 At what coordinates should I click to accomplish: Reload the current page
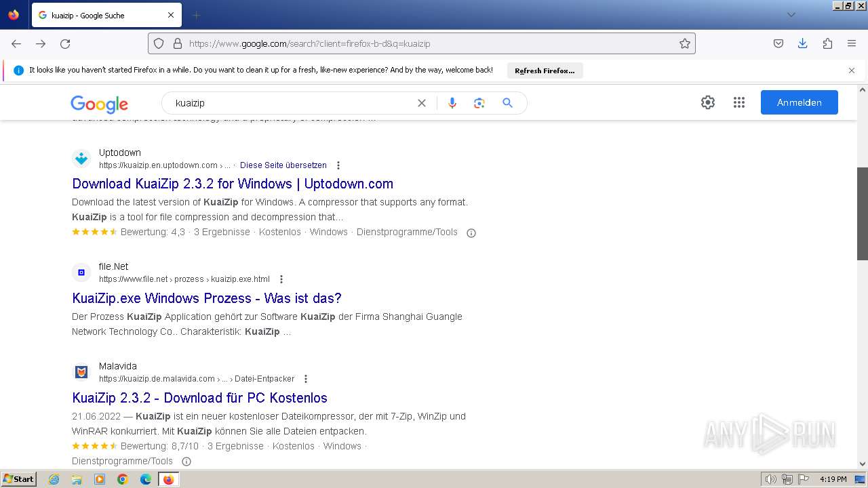65,43
